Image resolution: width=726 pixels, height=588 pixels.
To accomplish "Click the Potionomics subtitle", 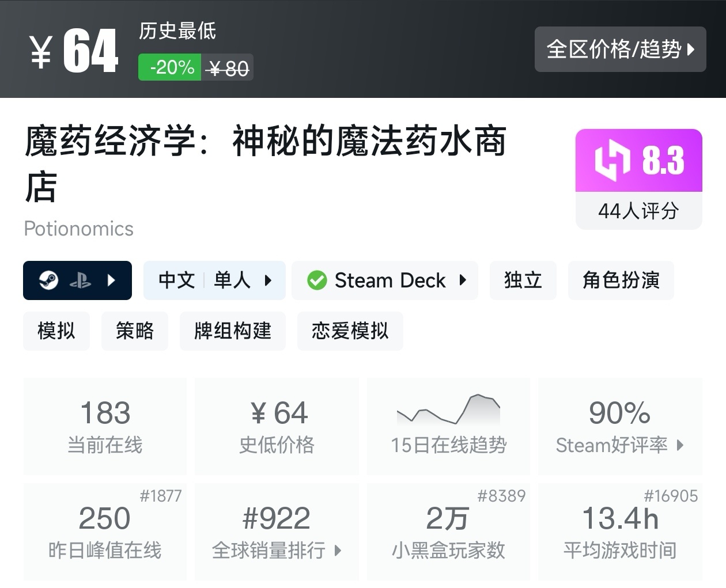I will tap(78, 229).
